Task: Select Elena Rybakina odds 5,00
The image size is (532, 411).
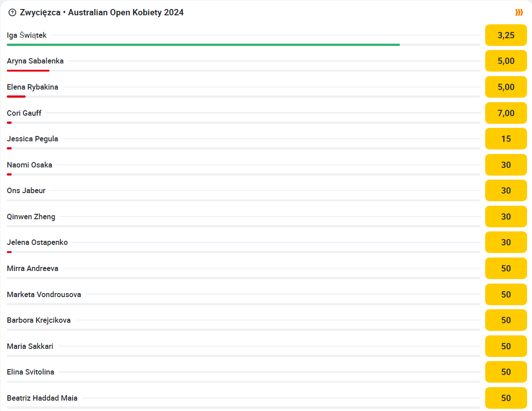Action: 506,87
